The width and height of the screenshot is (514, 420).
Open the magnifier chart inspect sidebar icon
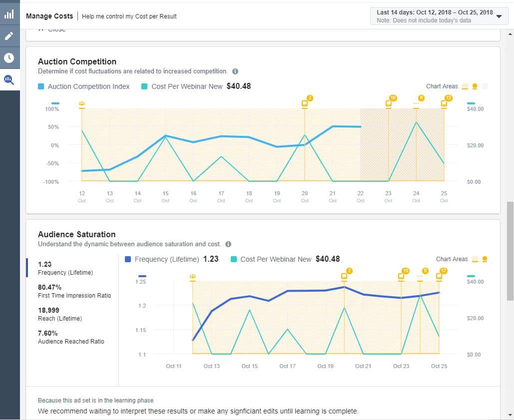tap(9, 79)
